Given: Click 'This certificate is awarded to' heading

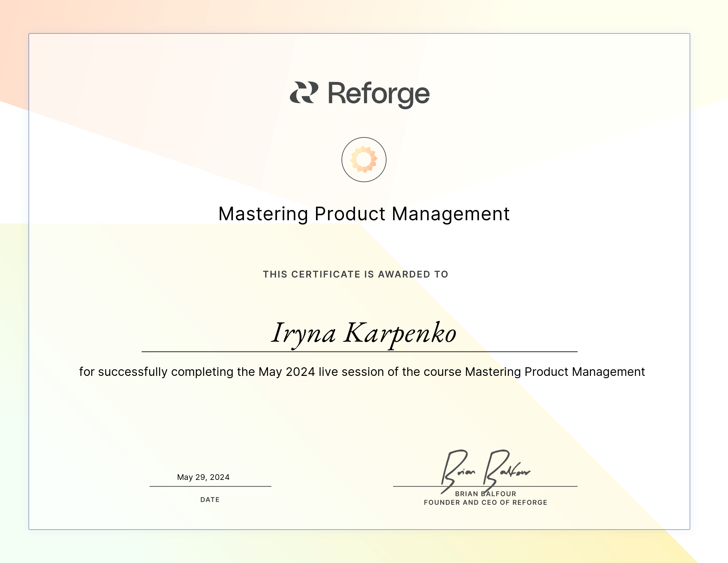Looking at the screenshot, I should [x=355, y=274].
